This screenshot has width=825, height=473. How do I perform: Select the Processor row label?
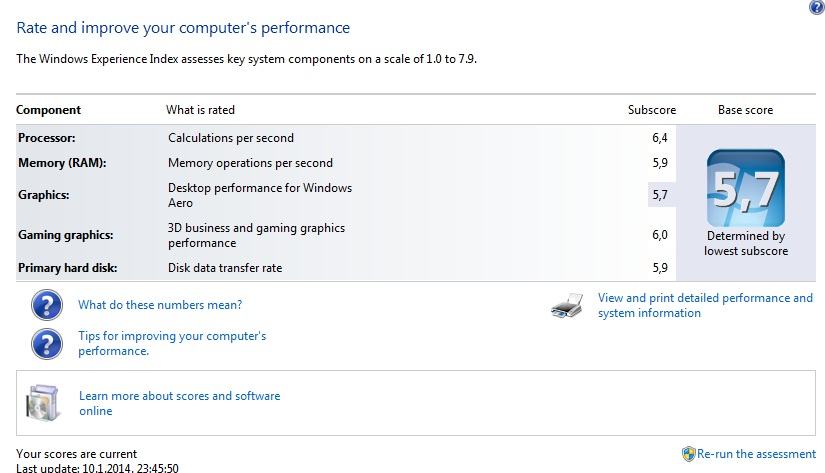coord(47,138)
